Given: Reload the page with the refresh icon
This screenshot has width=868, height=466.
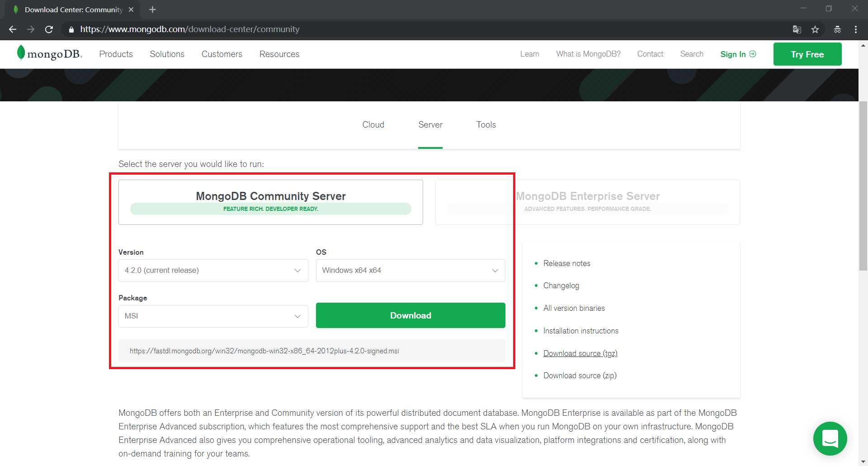Looking at the screenshot, I should coord(49,29).
